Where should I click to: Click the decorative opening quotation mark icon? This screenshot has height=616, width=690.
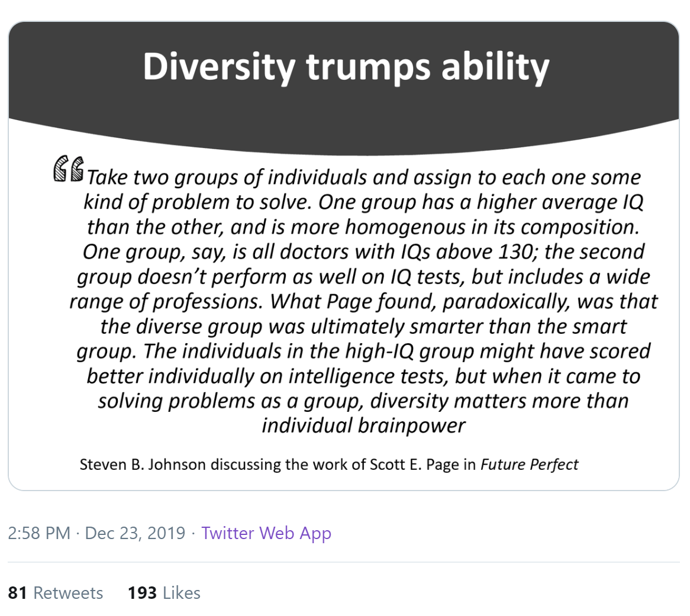[x=68, y=169]
